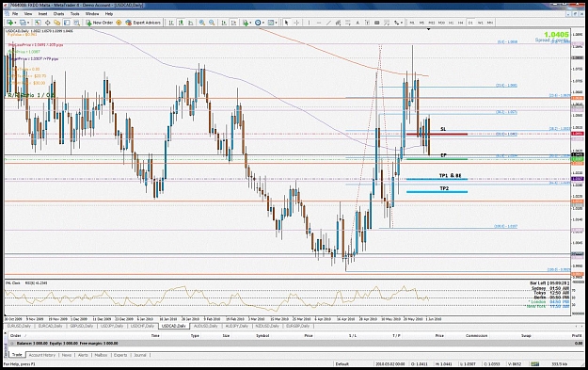Open the View menu
Image resolution: width=588 pixels, height=370 pixels.
pos(28,13)
